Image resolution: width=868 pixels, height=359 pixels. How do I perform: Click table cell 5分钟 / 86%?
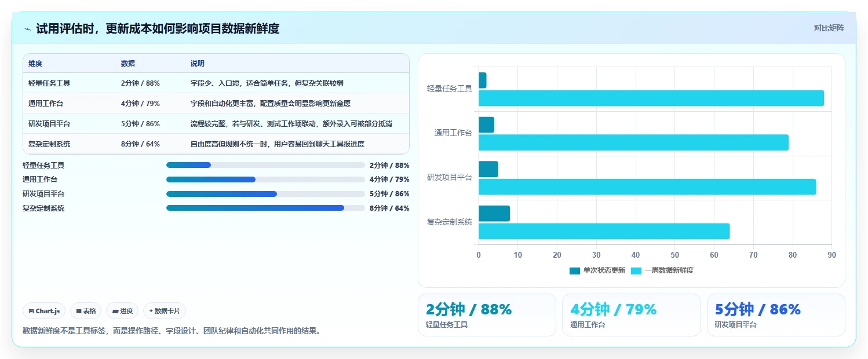point(140,124)
